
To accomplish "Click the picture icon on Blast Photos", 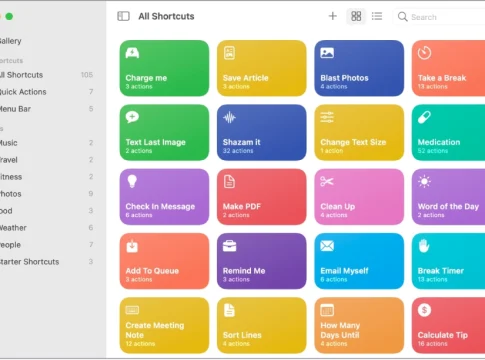I will [327, 53].
